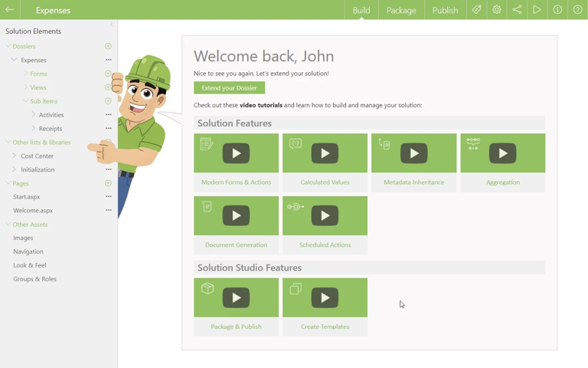Switch to the Package tab

click(401, 10)
